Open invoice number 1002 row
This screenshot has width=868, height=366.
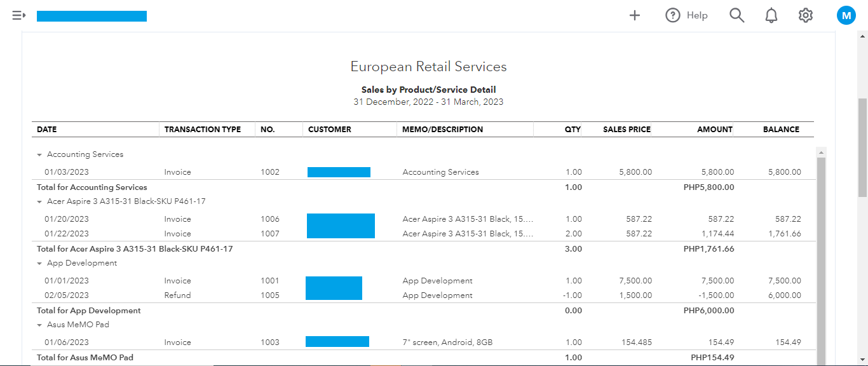click(269, 172)
